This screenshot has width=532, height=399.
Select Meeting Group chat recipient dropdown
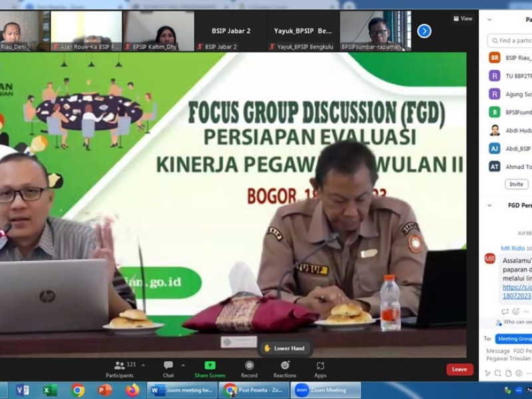[515, 338]
